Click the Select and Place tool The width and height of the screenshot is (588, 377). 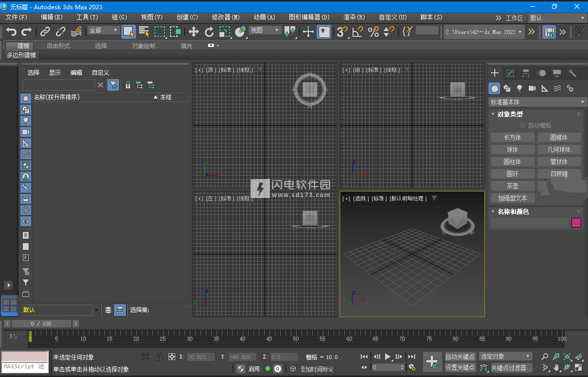[x=240, y=32]
